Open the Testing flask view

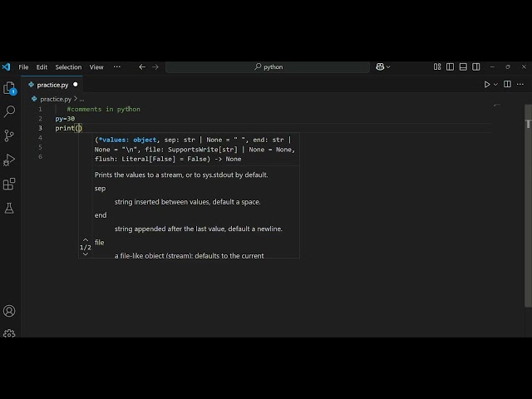point(9,208)
